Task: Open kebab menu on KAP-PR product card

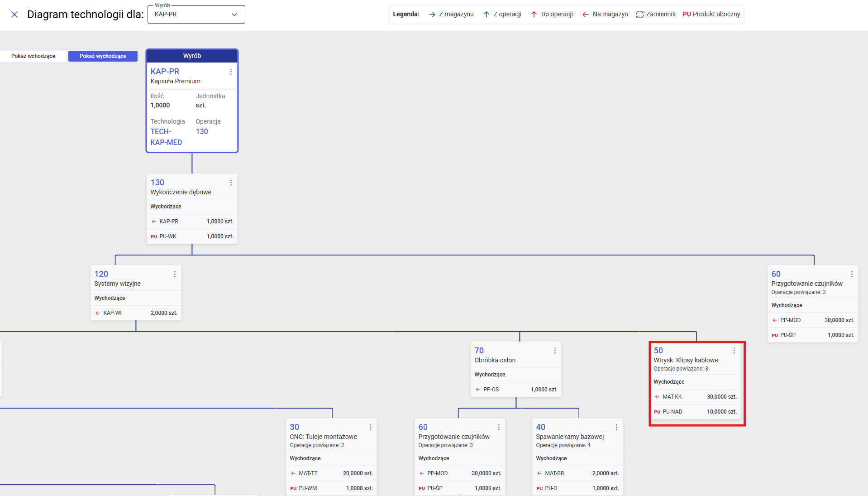Action: coord(231,72)
